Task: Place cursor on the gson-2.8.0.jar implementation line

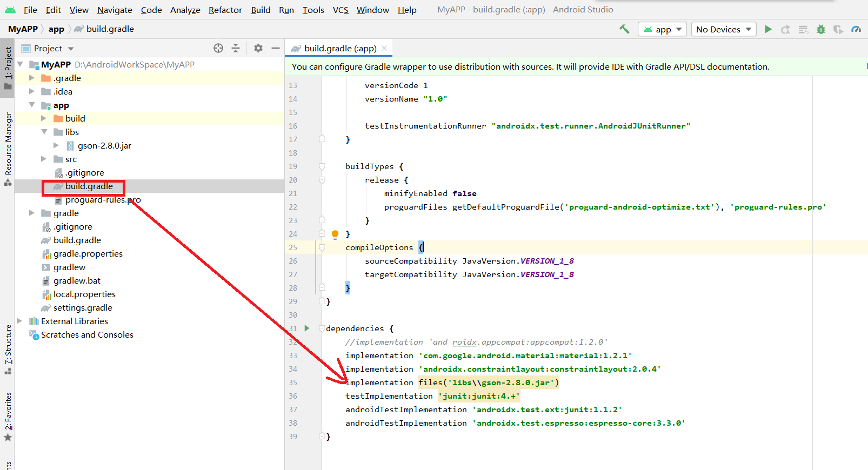Action: [452, 382]
